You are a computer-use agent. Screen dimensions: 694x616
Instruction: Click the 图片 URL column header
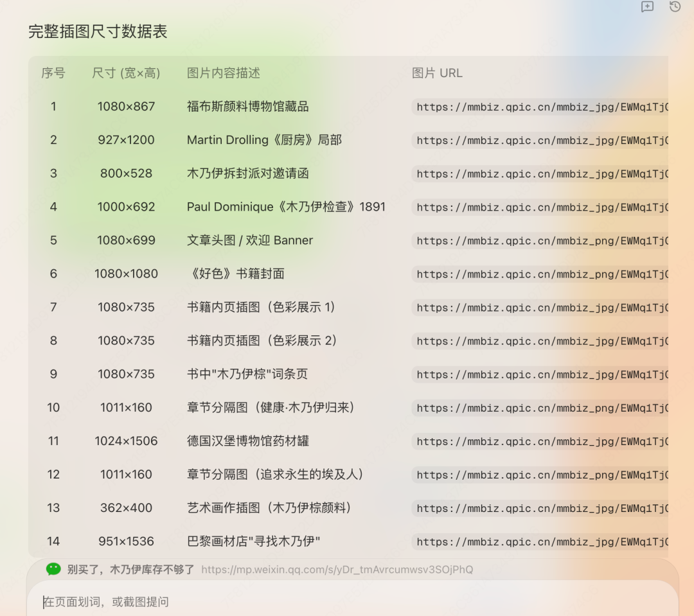[x=438, y=73]
